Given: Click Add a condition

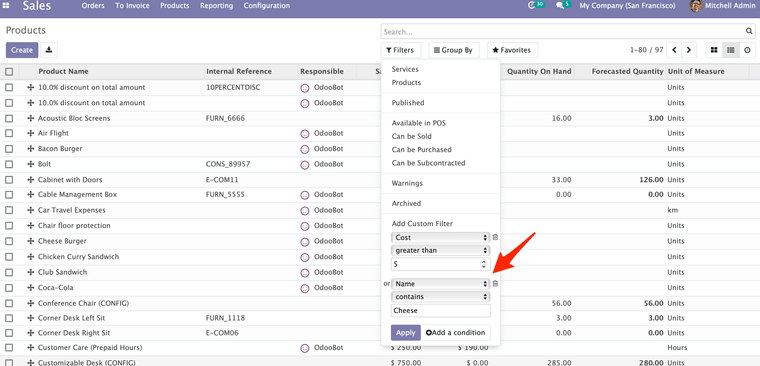Looking at the screenshot, I should pyautogui.click(x=456, y=333).
